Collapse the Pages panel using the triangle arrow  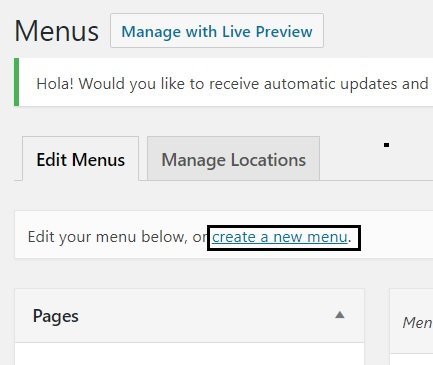[339, 315]
